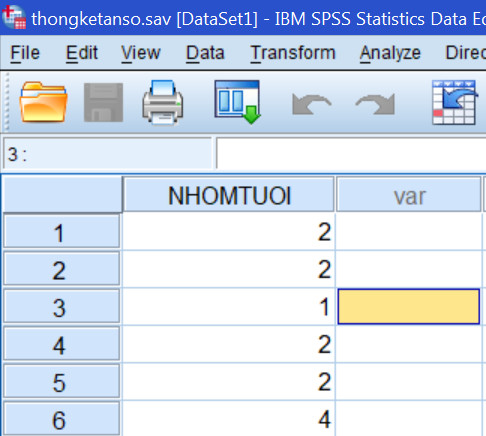486x436 pixels.
Task: Select row header 6
Action: click(61, 418)
